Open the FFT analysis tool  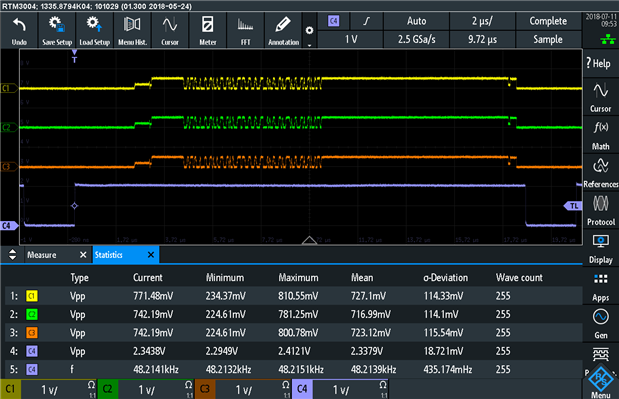[245, 30]
